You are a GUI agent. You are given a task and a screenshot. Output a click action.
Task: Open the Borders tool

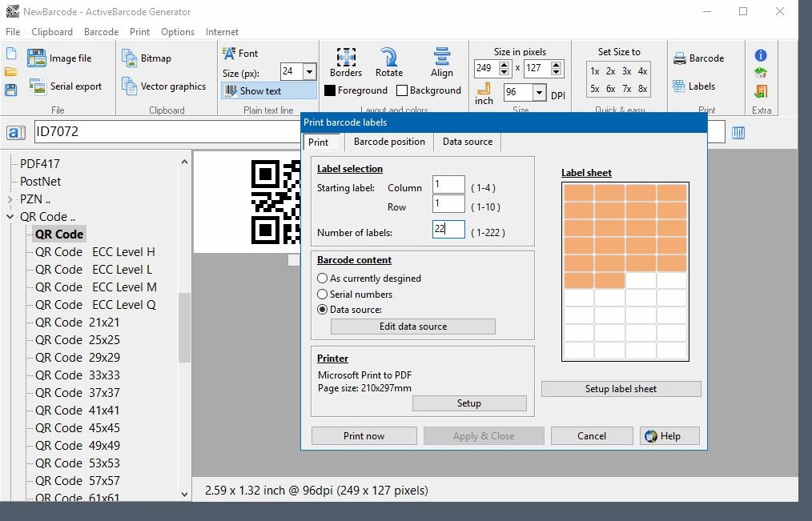click(x=346, y=63)
